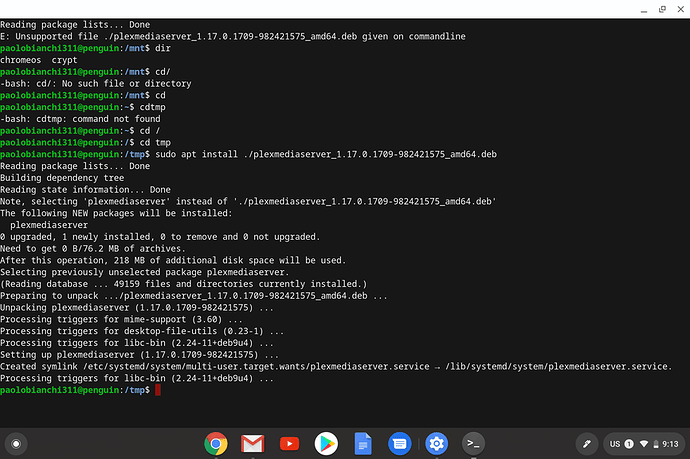Launch YouTube from the shelf
The width and height of the screenshot is (690, 459).
pyautogui.click(x=289, y=444)
